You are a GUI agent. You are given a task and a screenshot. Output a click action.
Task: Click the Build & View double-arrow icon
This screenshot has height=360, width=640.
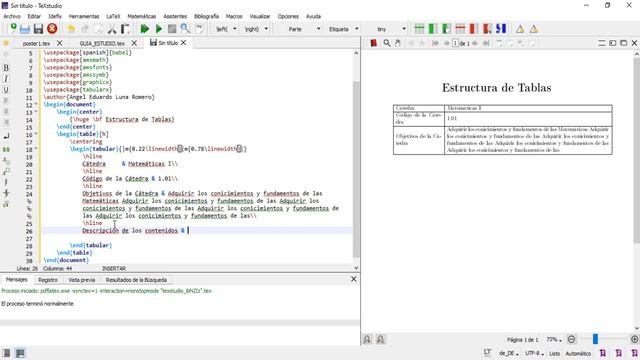tap(144, 29)
